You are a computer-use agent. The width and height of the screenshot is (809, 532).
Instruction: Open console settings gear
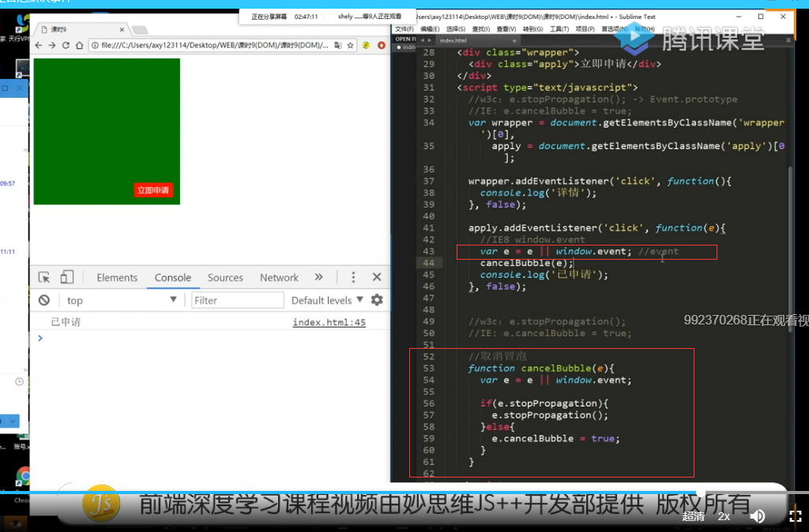click(377, 300)
